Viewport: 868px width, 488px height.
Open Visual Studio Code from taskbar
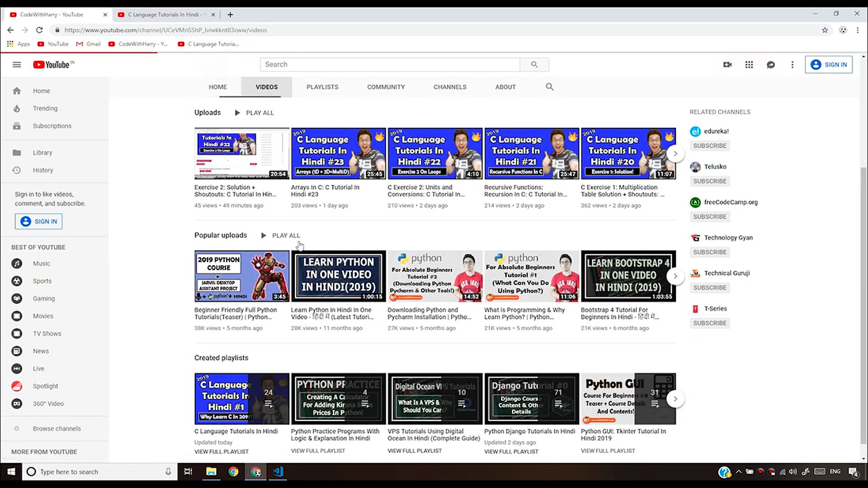click(278, 472)
